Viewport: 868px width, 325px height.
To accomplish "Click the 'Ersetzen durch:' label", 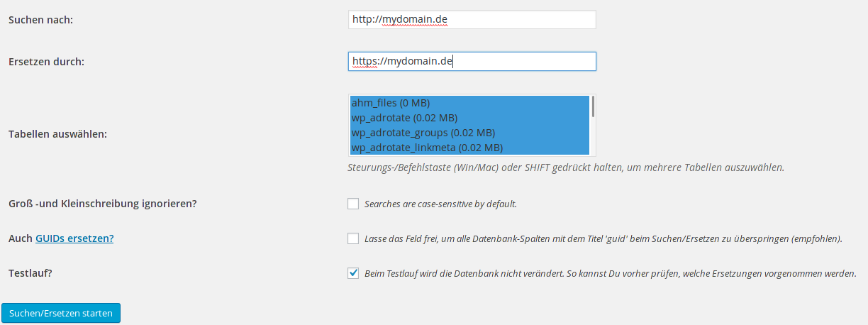I will tap(46, 62).
